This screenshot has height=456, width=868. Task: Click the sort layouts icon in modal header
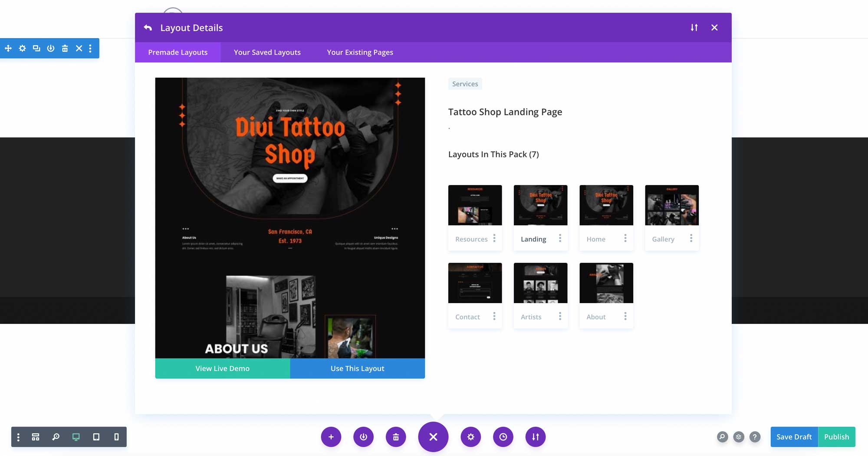[x=694, y=27]
